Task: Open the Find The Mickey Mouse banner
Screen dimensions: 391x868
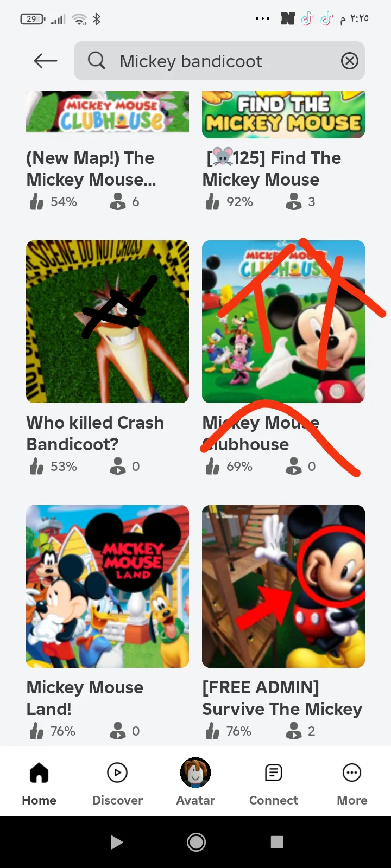Action: coord(283,114)
